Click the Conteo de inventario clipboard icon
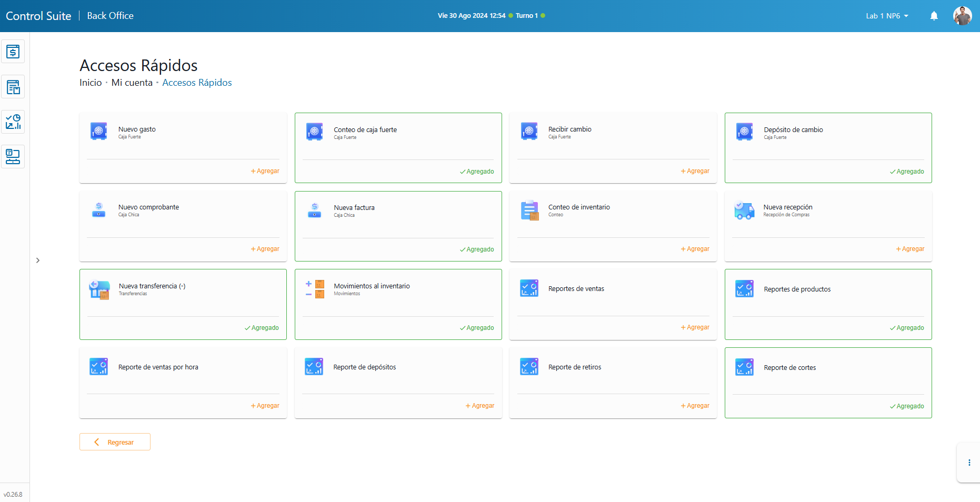This screenshot has width=980, height=502. (x=529, y=210)
